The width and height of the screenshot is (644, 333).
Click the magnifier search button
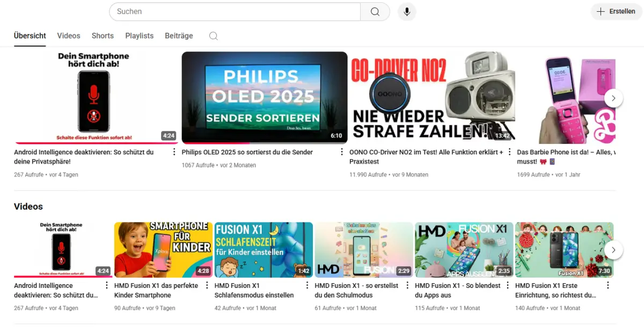pos(375,12)
